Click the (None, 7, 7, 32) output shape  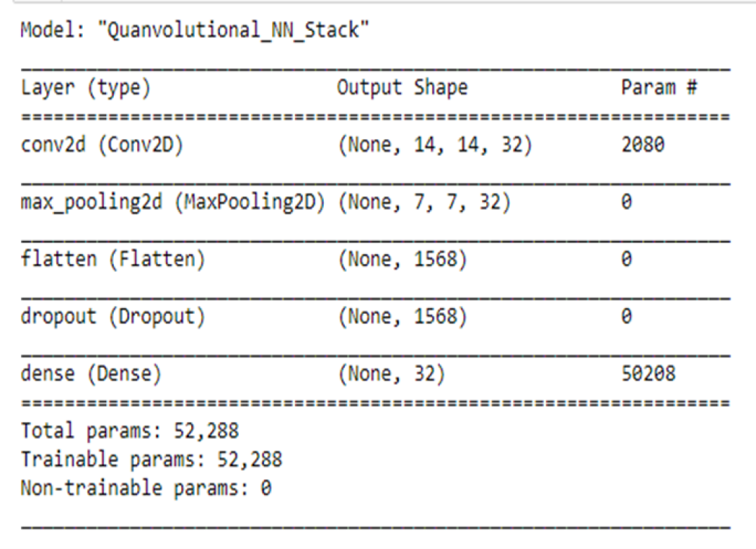point(425,204)
